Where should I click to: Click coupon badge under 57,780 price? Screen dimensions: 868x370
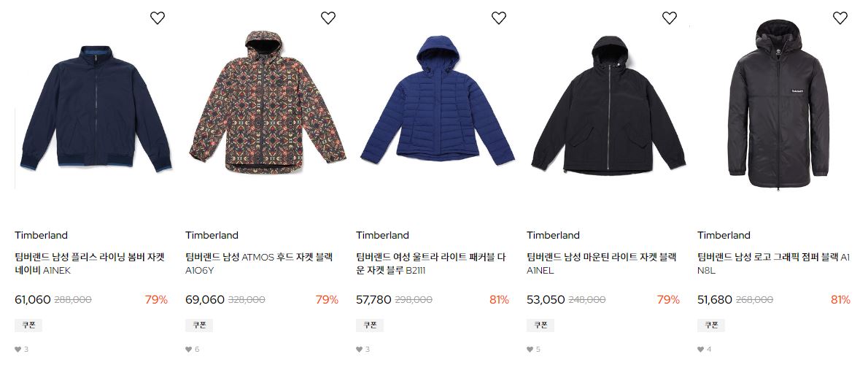point(370,325)
